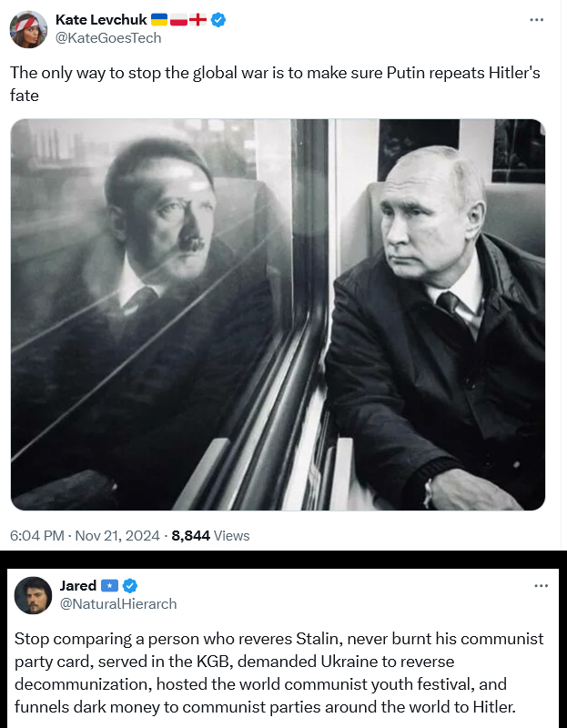Viewport: 567px width, 728px height.
Task: Click the Jared display name
Action: [78, 585]
